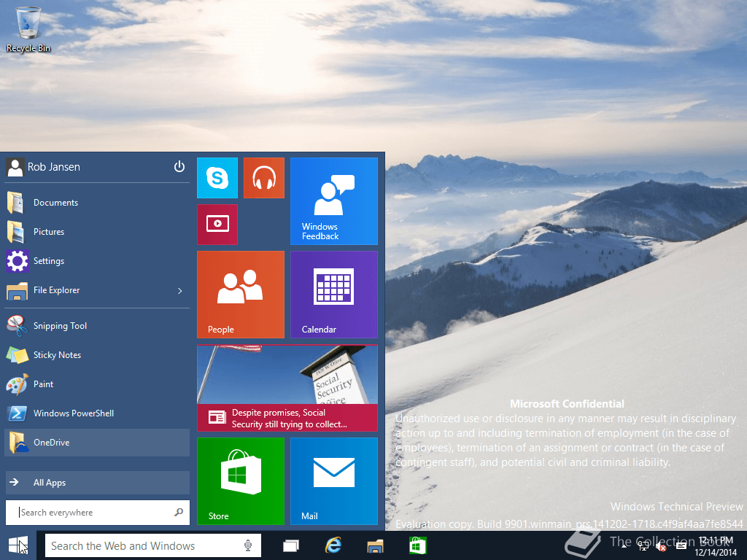Open Pictures from the Start menu

click(x=97, y=232)
